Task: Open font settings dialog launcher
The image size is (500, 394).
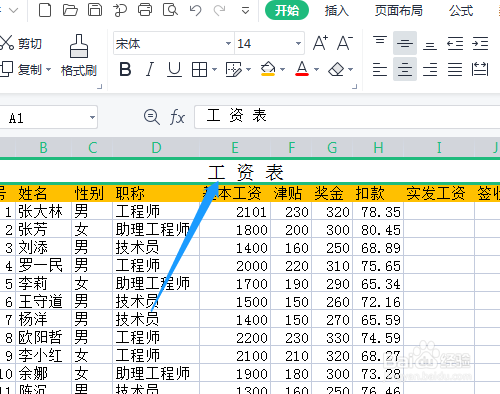Action: pyautogui.click(x=355, y=87)
